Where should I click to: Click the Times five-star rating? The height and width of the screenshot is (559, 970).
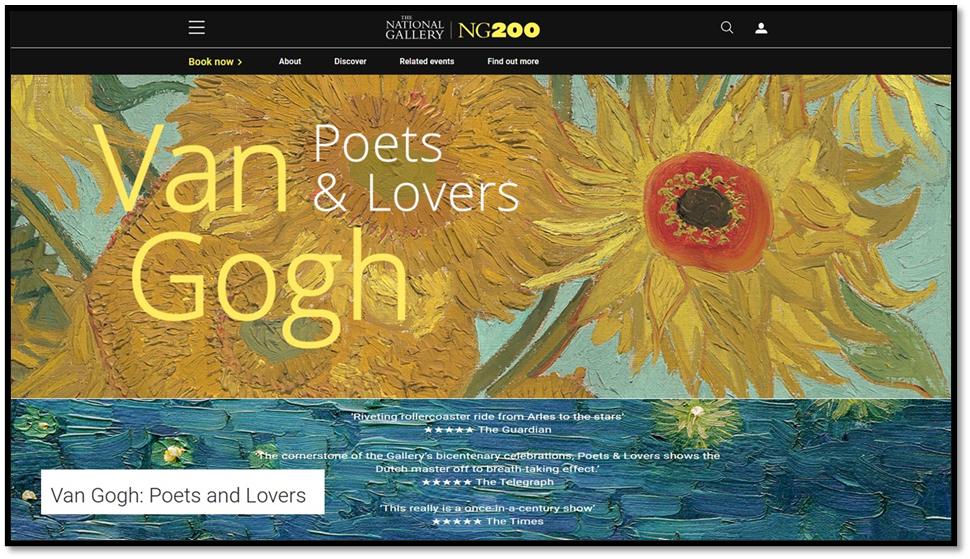point(487,521)
